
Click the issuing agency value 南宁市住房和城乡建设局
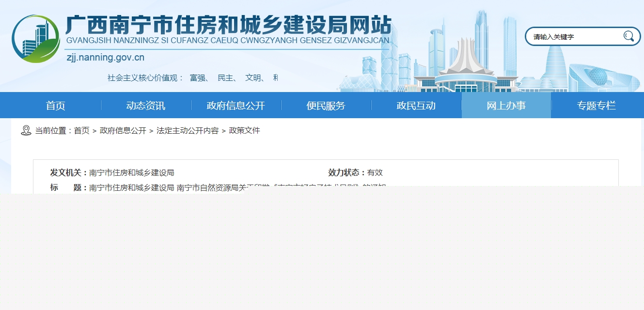click(132, 172)
